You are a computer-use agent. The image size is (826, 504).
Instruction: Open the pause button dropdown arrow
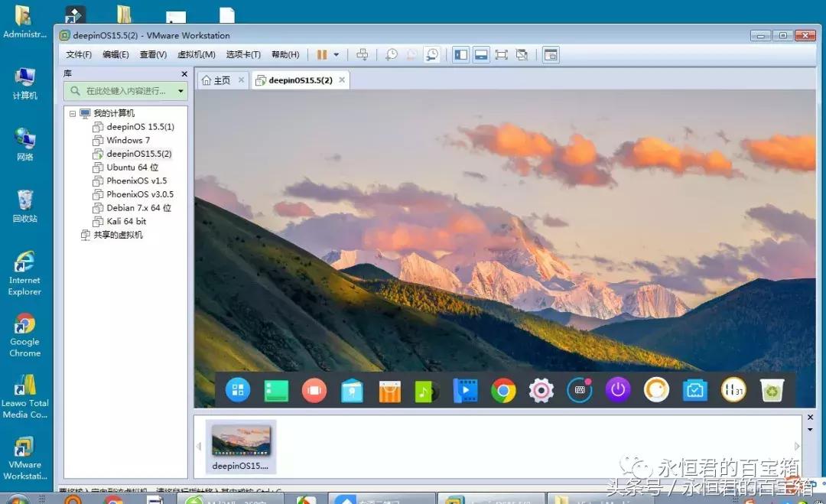pyautogui.click(x=336, y=54)
